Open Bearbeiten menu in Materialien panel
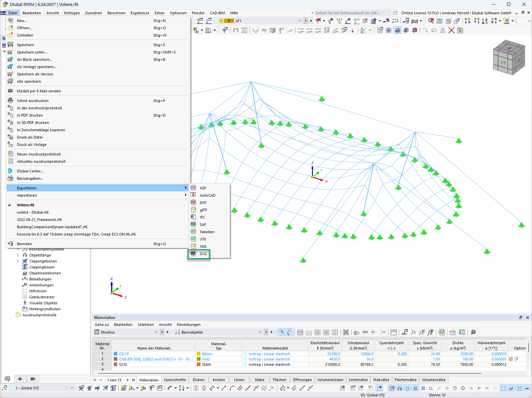 (x=123, y=325)
